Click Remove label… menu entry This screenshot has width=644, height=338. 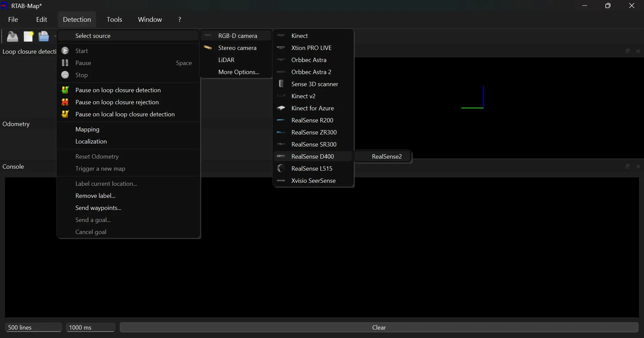[x=128, y=196]
